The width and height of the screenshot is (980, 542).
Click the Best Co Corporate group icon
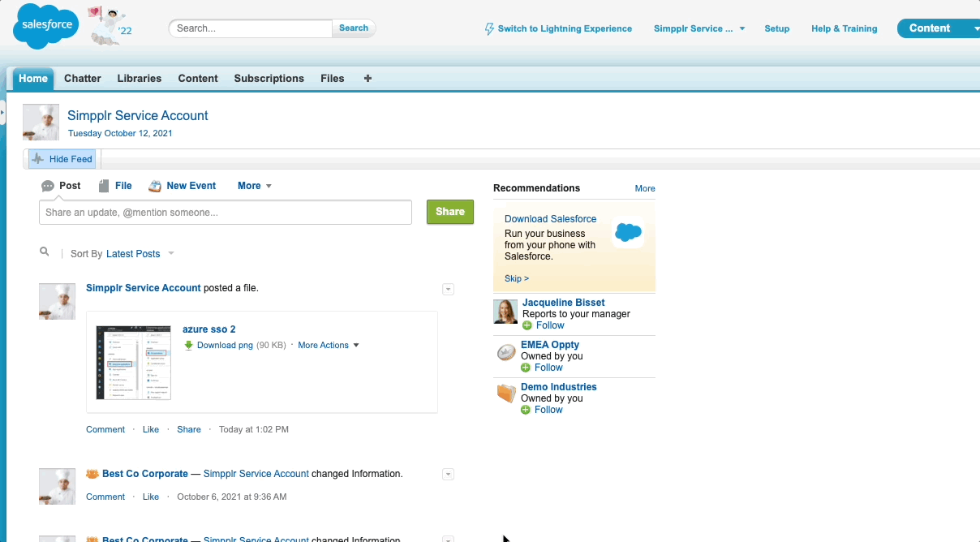click(92, 474)
